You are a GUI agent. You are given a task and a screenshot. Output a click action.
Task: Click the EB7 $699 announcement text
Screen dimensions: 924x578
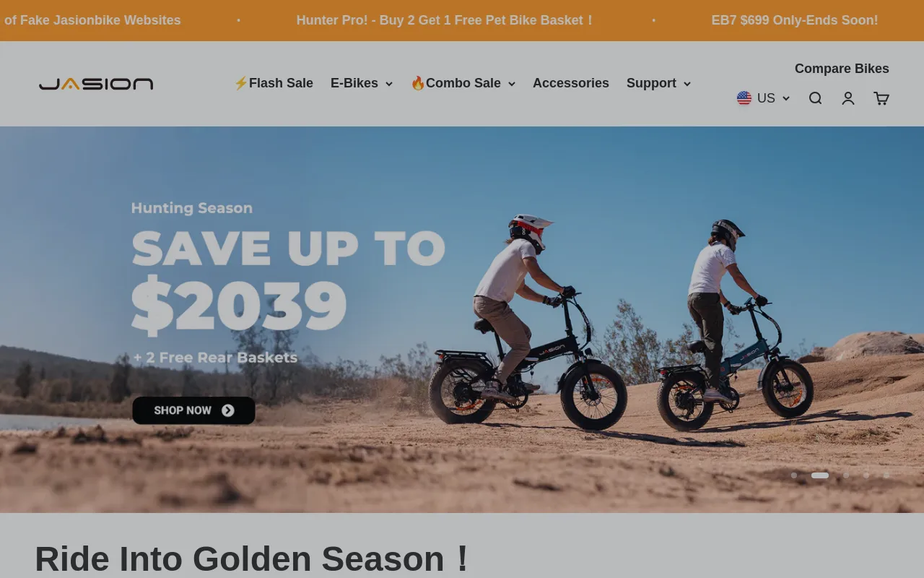click(x=795, y=20)
